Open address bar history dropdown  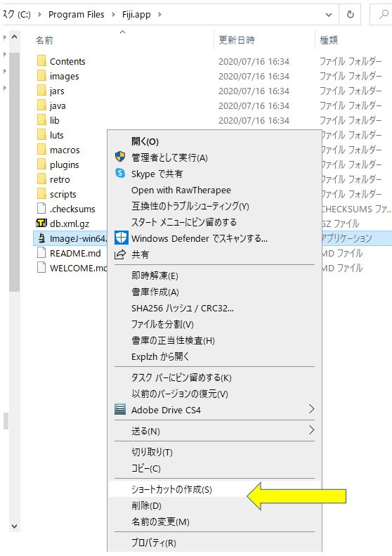[x=329, y=15]
